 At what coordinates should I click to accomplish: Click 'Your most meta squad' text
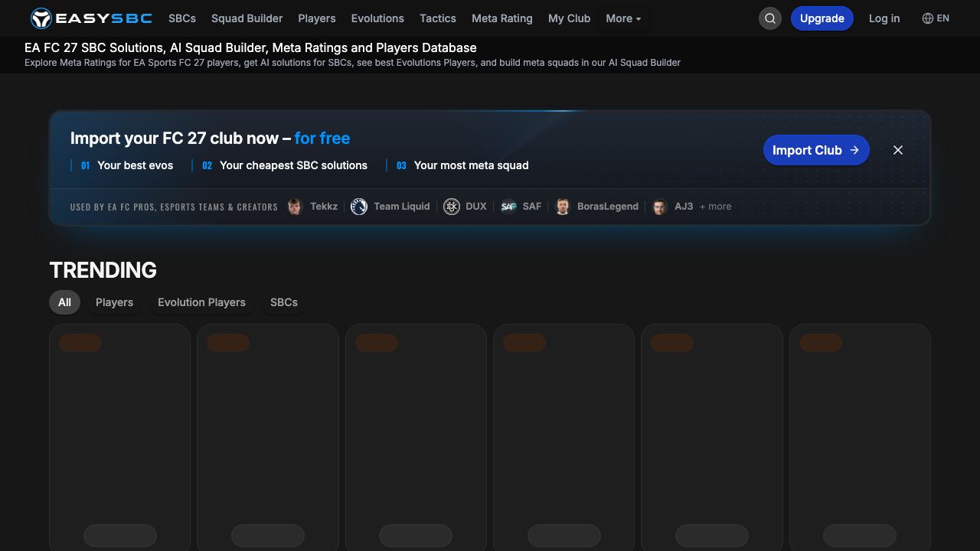471,165
